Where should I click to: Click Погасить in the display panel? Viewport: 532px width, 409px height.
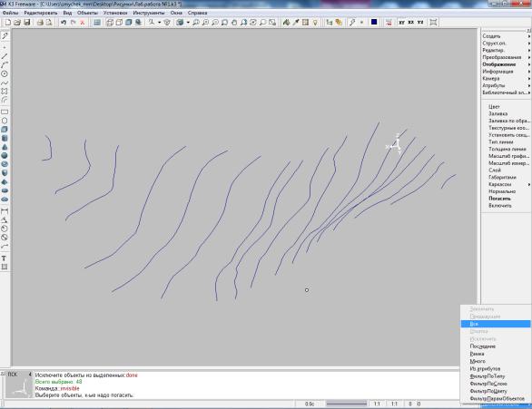499,199
